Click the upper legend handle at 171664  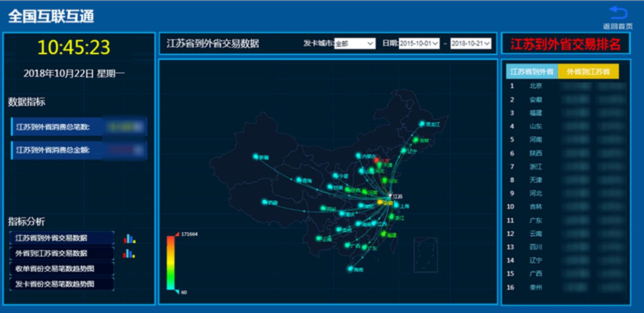coord(176,233)
